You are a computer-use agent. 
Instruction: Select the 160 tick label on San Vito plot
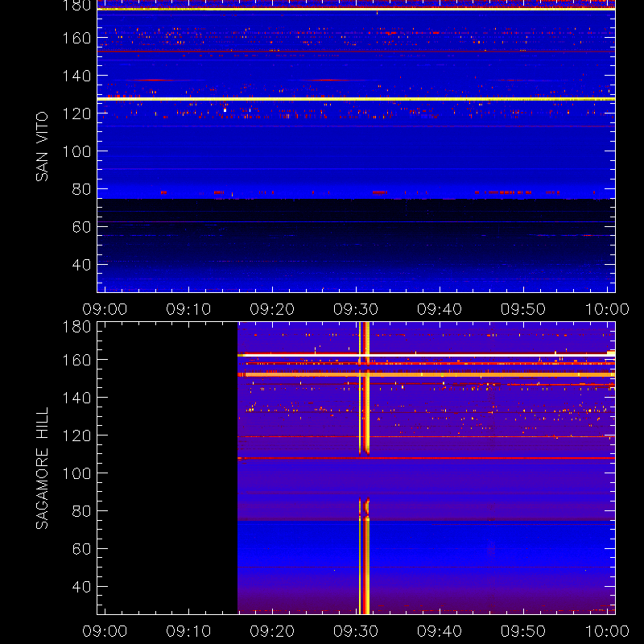click(x=76, y=38)
